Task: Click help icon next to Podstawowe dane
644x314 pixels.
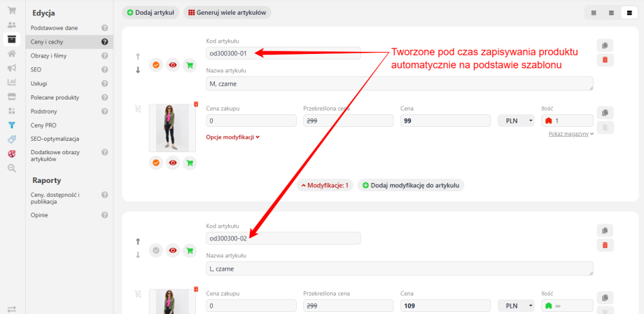Action: pos(104,28)
